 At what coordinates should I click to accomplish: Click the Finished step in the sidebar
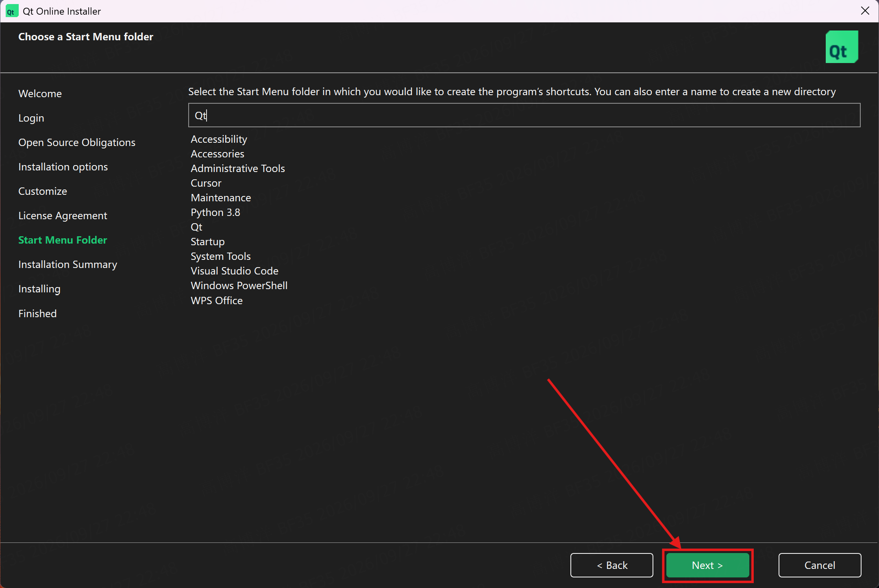click(37, 314)
